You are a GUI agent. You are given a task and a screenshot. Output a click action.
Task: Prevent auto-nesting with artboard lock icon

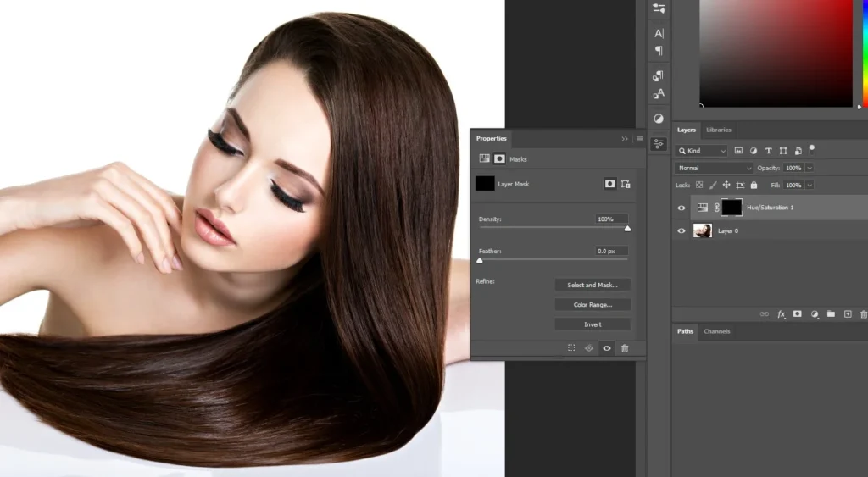(740, 185)
